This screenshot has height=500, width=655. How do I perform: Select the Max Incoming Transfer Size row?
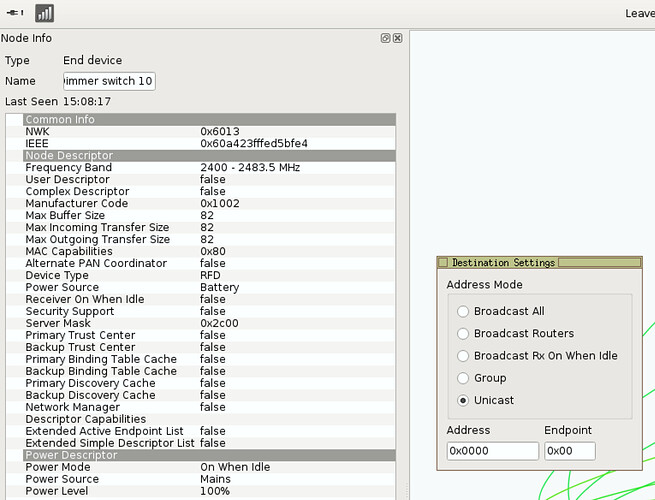tap(201, 227)
